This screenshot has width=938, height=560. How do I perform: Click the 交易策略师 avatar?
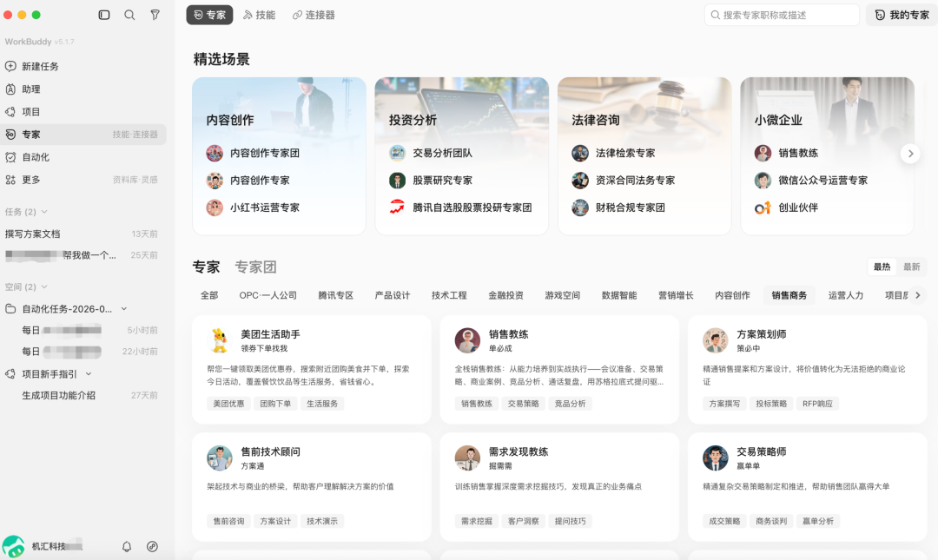click(x=715, y=458)
